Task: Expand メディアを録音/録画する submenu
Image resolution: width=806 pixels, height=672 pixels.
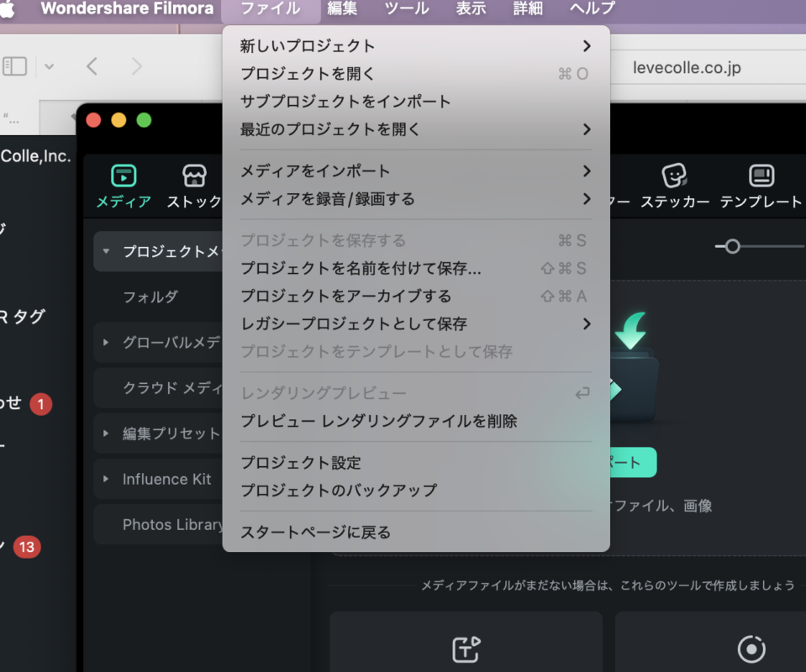Action: 587,198
